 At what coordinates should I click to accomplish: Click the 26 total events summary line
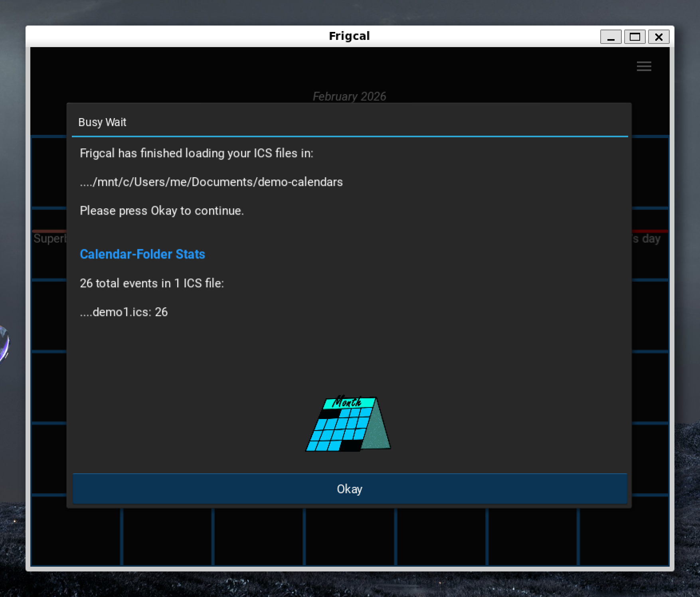tap(152, 283)
